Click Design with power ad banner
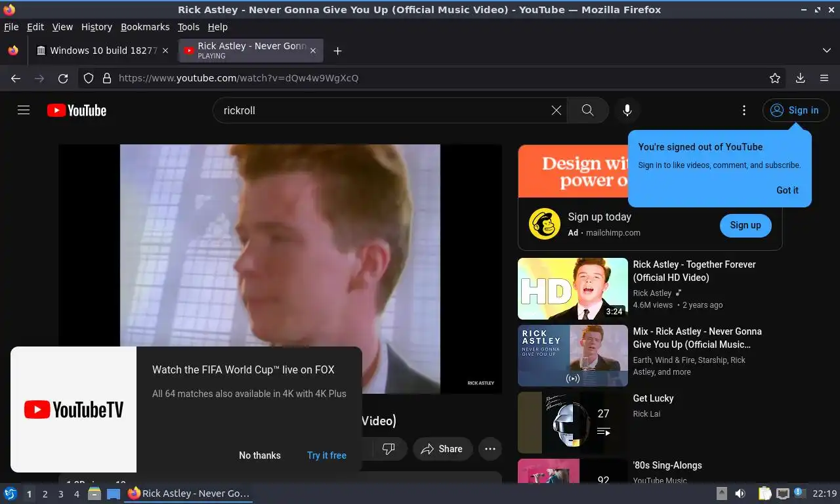The height and width of the screenshot is (504, 840). pyautogui.click(x=573, y=171)
